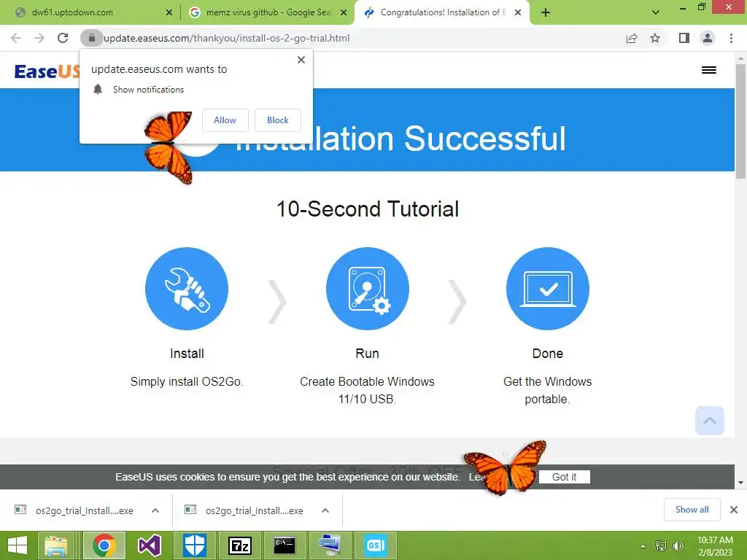Open File Explorer from taskbar
Screen dimensions: 747x560
click(56, 545)
